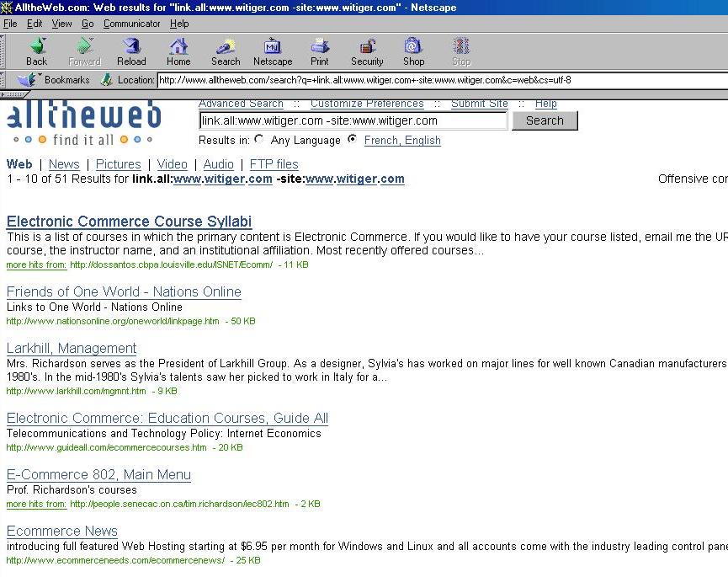
Task: Open the alltheweb Help link
Action: [x=546, y=104]
